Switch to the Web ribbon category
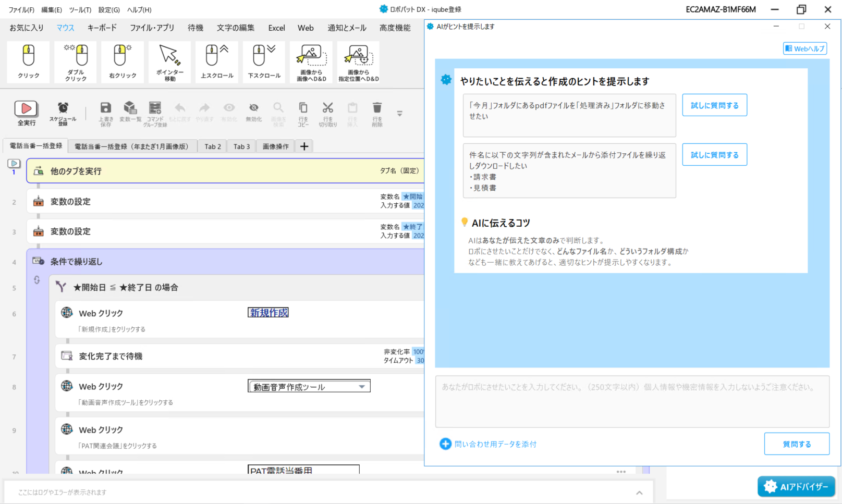 click(x=306, y=28)
